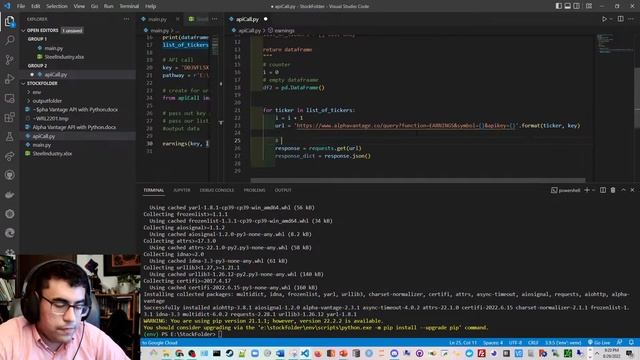Image resolution: width=640 pixels, height=360 pixels.
Task: Add a new terminal with plus icon
Action: pos(587,190)
